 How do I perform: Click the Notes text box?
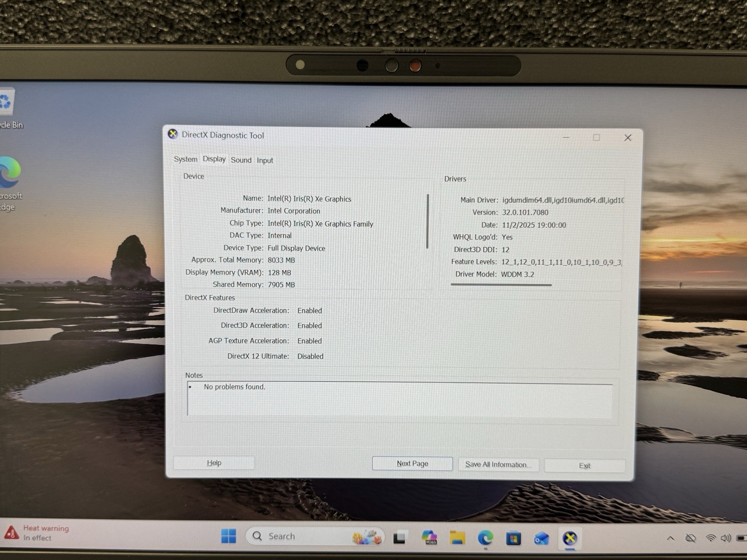(x=400, y=399)
